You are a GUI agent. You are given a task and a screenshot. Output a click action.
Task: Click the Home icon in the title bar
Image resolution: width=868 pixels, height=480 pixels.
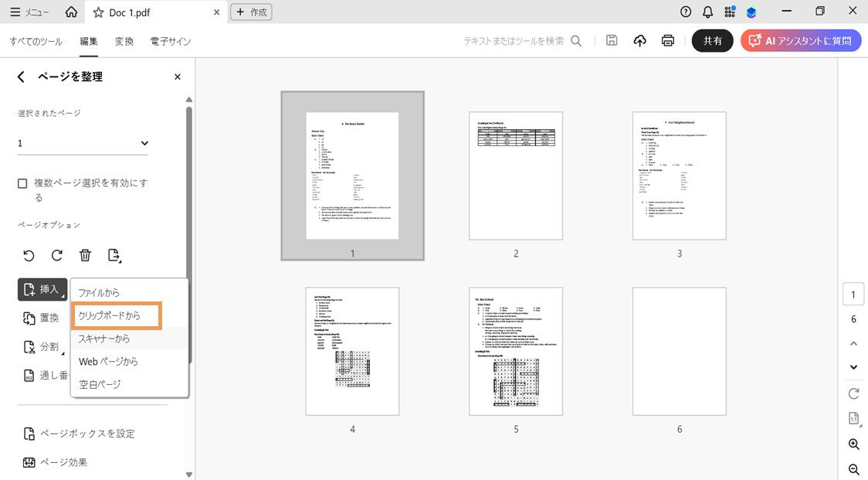(72, 12)
